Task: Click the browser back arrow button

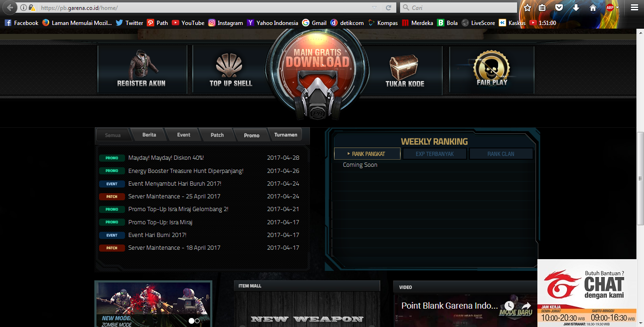Action: coord(9,8)
